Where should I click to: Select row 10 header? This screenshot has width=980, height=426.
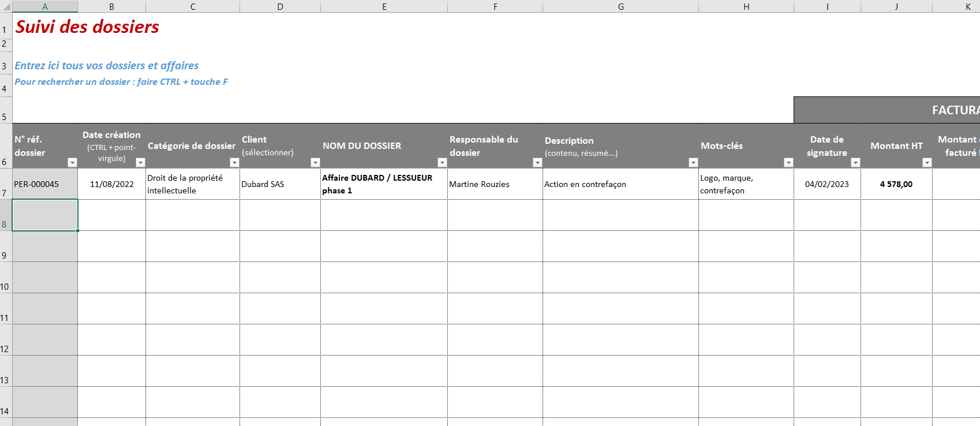click(x=6, y=278)
